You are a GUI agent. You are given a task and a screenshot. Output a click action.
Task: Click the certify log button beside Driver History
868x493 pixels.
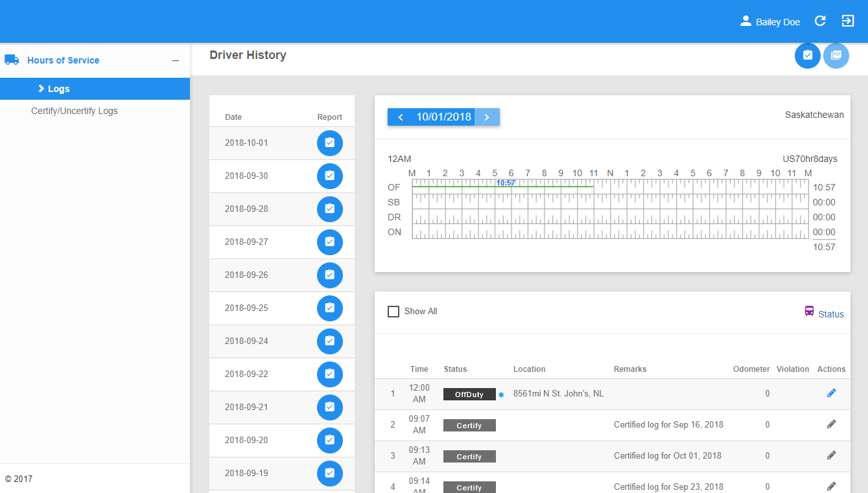pyautogui.click(x=808, y=55)
